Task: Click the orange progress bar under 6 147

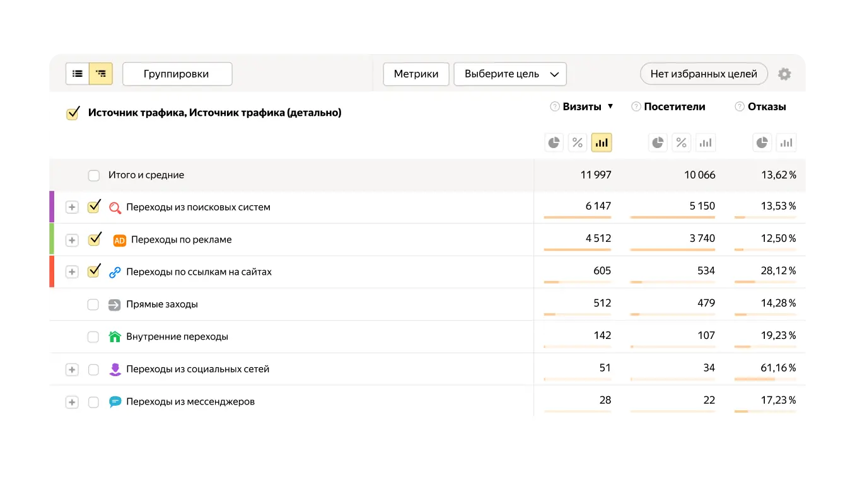Action: point(577,217)
